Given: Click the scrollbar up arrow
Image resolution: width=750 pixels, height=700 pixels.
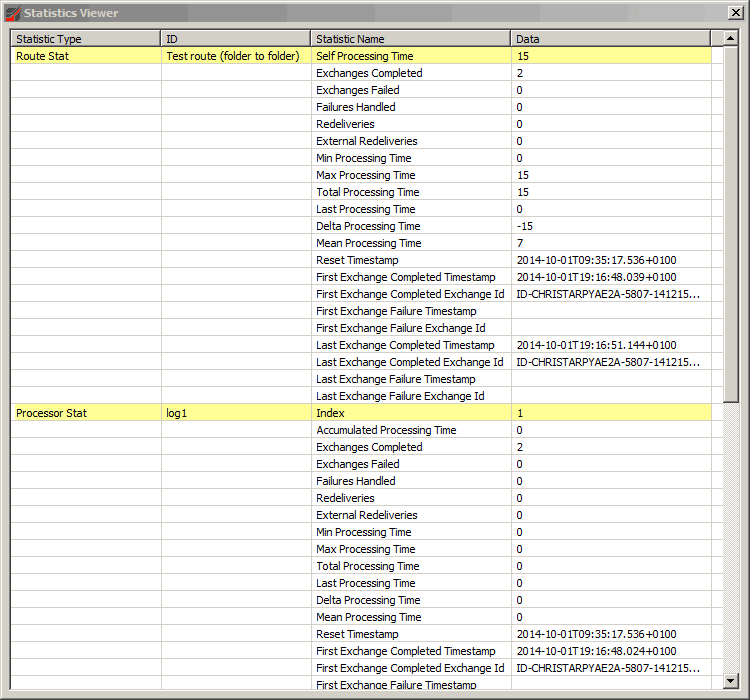Looking at the screenshot, I should click(731, 39).
